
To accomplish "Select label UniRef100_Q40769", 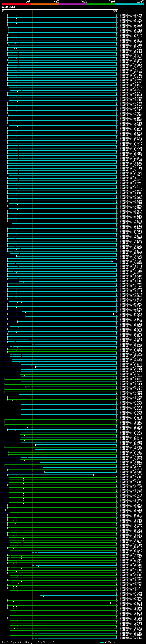I will (x=131, y=419).
